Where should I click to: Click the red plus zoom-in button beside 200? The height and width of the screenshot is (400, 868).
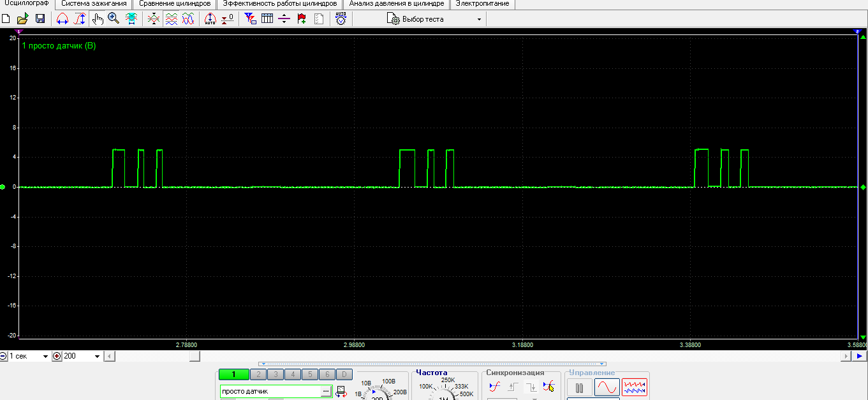pyautogui.click(x=57, y=356)
